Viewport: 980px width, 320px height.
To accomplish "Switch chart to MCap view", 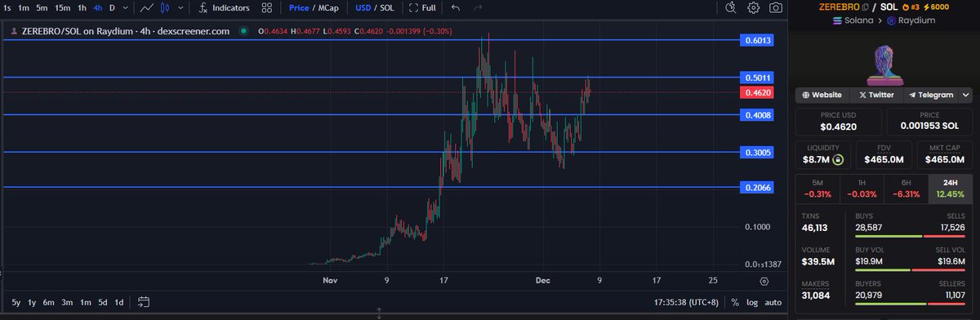I will coord(327,7).
